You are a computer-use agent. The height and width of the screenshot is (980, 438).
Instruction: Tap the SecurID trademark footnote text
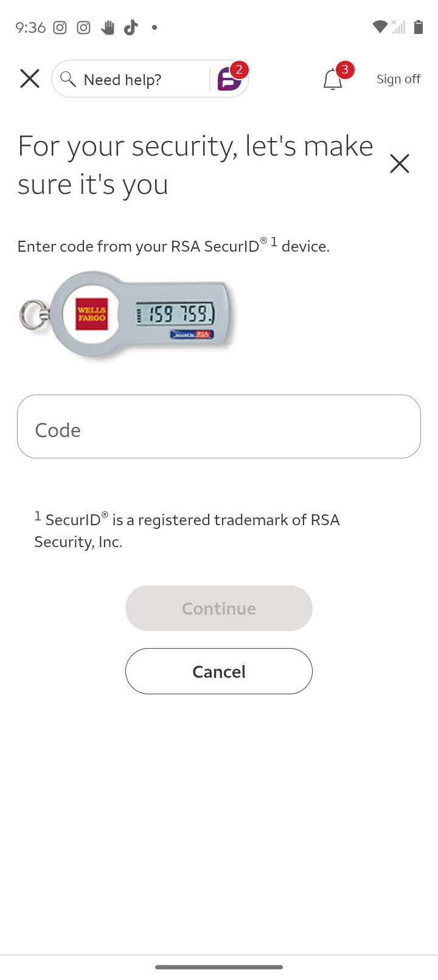click(x=187, y=530)
